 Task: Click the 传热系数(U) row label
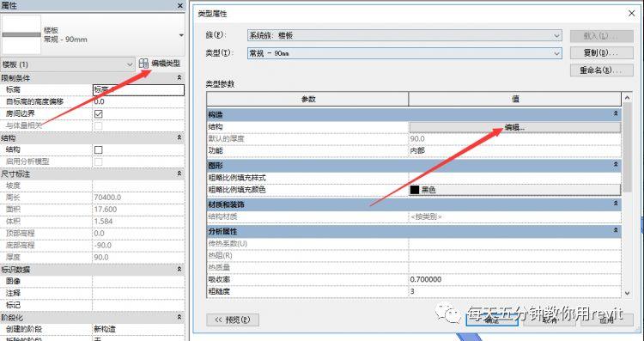click(x=228, y=244)
